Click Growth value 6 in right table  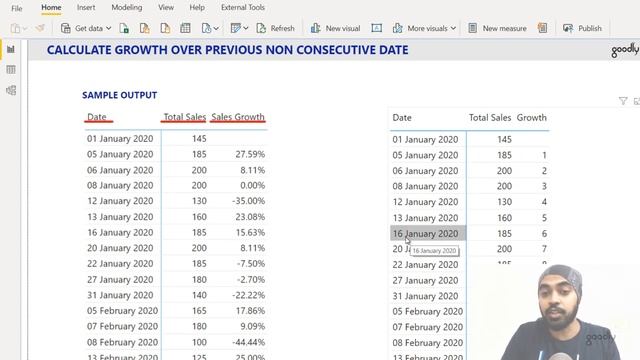[544, 233]
